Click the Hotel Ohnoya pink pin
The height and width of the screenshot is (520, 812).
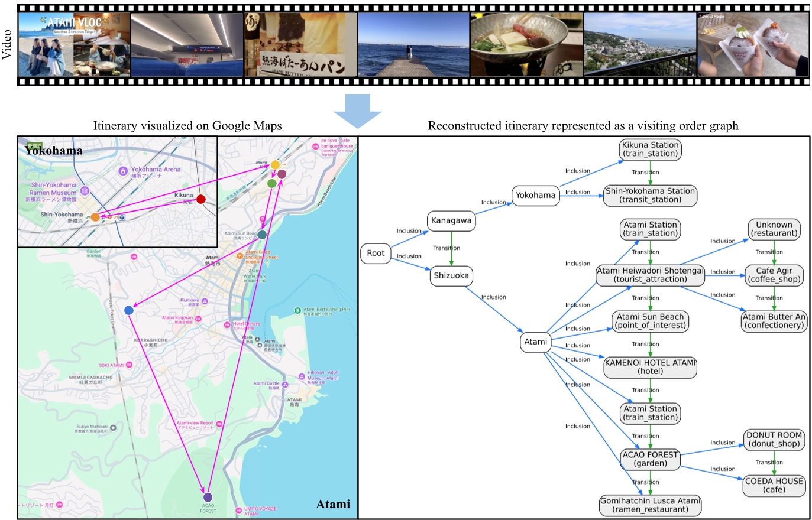coord(227,325)
